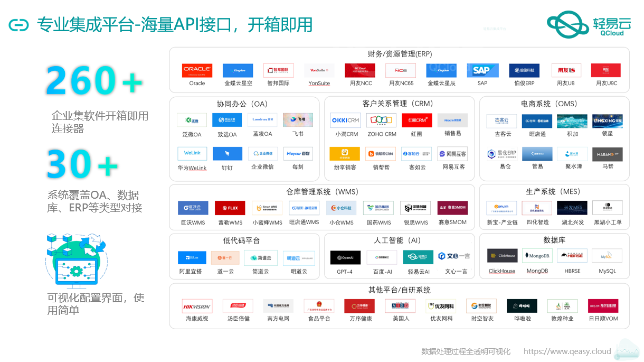This screenshot has height=362, width=644.
Task: Select the 南方电网 logo
Action: pos(278,306)
